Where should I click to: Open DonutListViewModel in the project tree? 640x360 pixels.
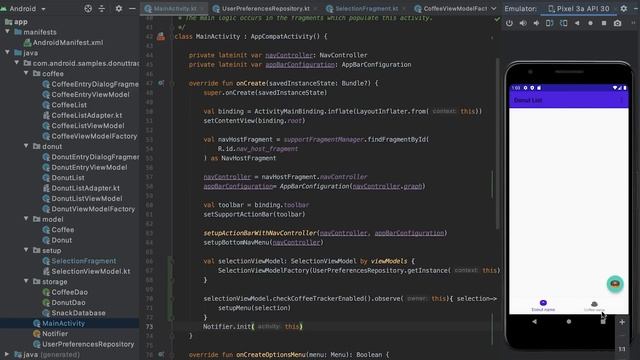[x=87, y=198]
